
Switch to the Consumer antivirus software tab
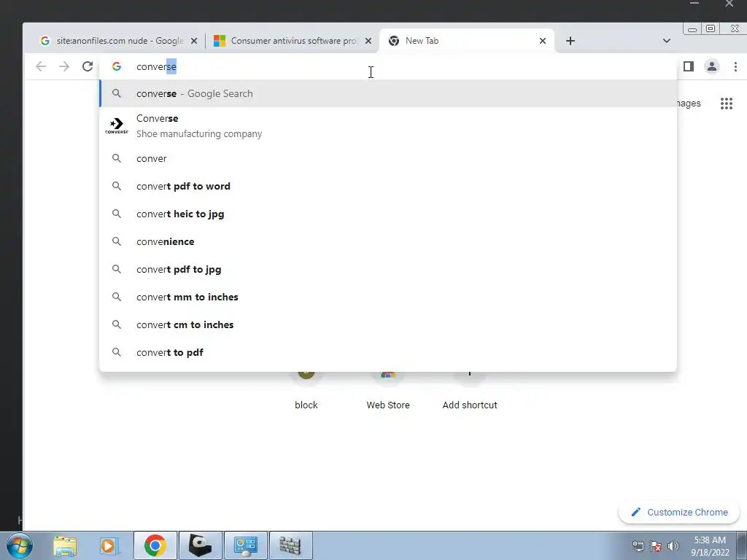coord(292,41)
